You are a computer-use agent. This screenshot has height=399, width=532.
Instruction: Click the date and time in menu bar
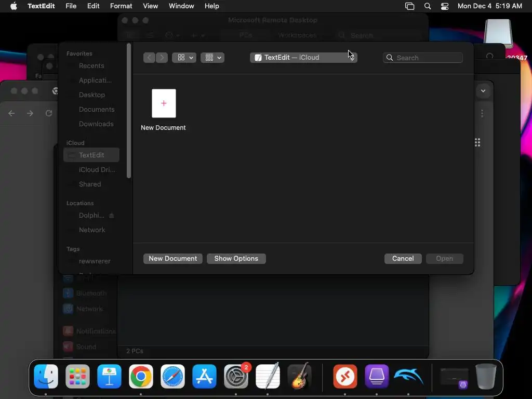(x=489, y=6)
